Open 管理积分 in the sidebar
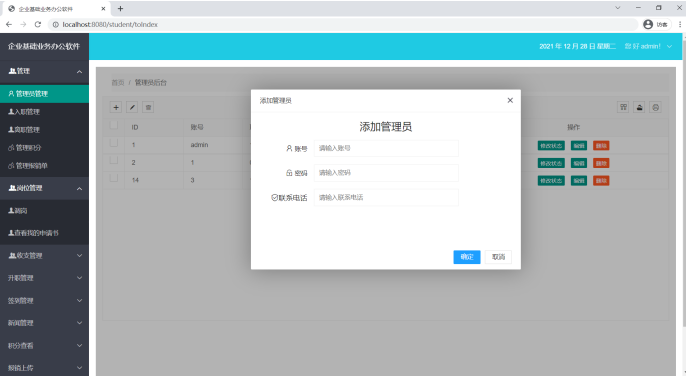Image resolution: width=686 pixels, height=378 pixels. [x=44, y=148]
